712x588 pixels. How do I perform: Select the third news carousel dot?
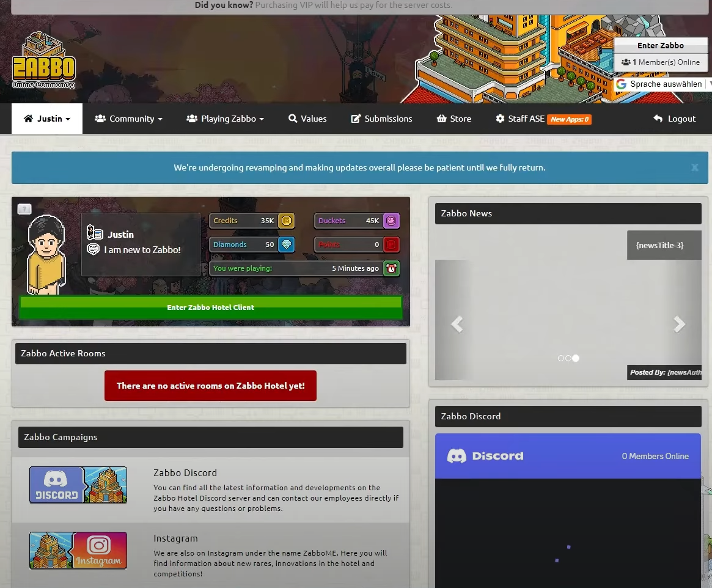576,358
